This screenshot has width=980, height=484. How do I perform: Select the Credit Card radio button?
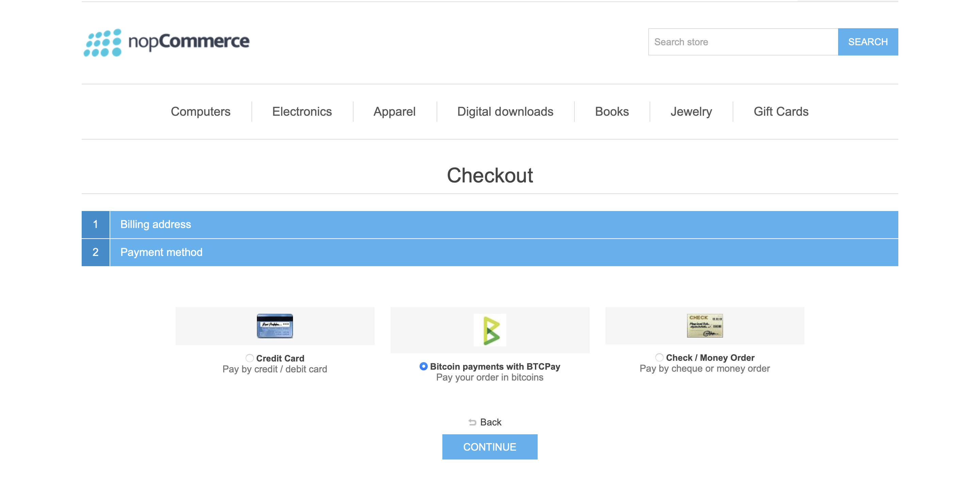[249, 358]
